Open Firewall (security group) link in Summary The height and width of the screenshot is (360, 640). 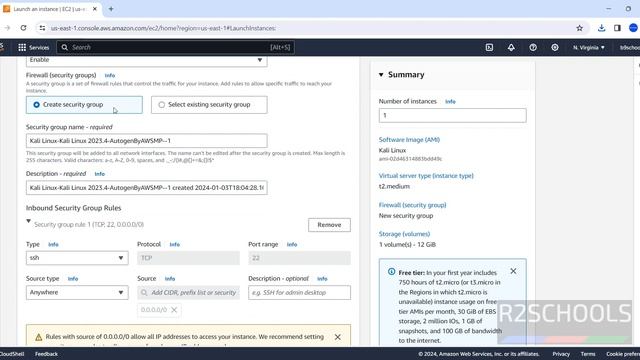tap(412, 205)
